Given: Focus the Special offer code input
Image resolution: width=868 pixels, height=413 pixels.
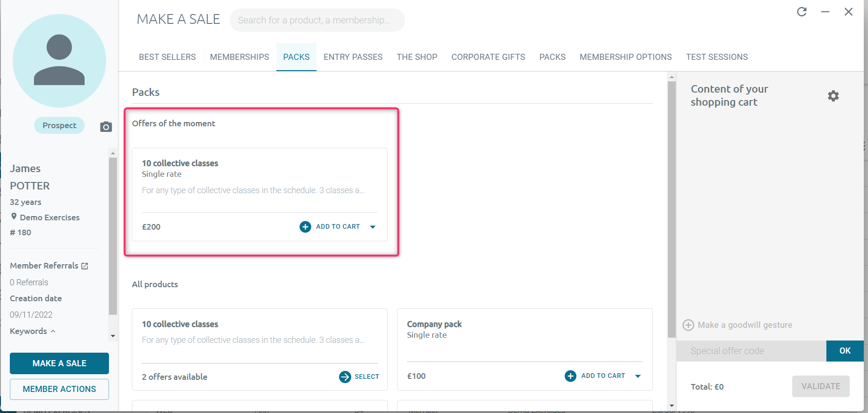Looking at the screenshot, I should 751,351.
